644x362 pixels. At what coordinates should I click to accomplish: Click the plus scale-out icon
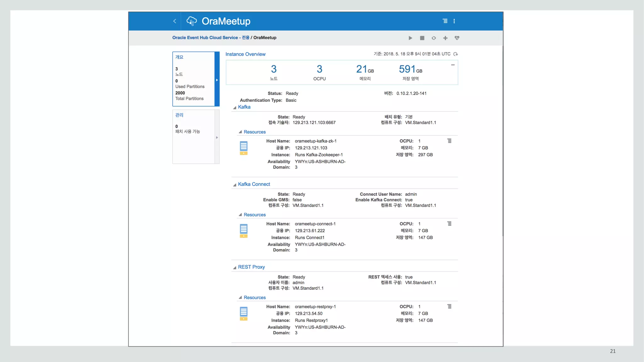445,38
